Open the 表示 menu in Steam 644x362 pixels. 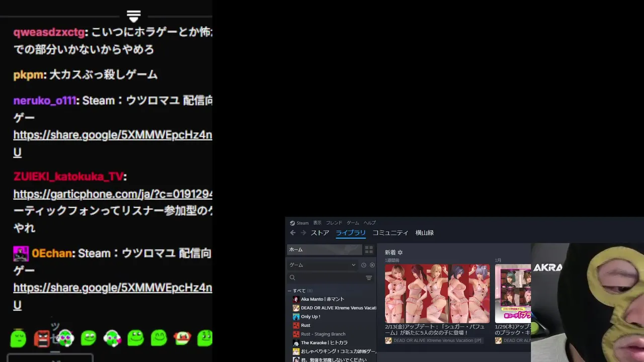317,223
